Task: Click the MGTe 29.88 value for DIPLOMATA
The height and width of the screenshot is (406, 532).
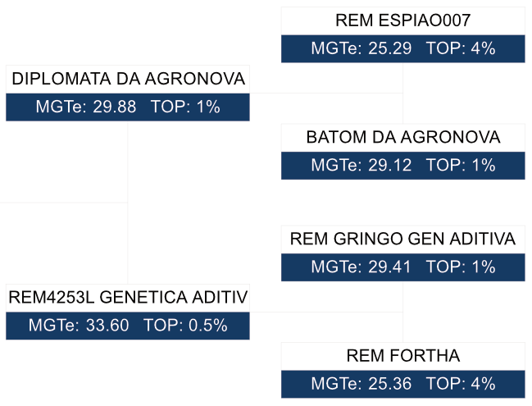Action: (x=86, y=107)
